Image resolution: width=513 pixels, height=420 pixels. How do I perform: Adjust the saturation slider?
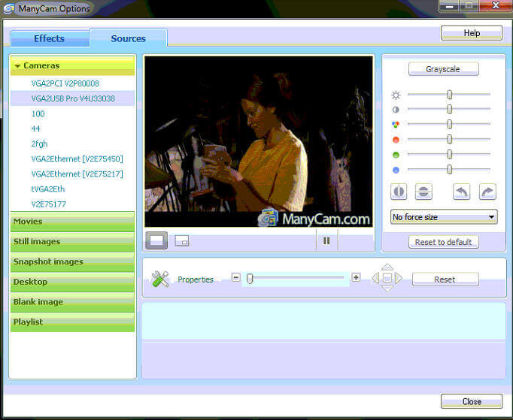[449, 124]
